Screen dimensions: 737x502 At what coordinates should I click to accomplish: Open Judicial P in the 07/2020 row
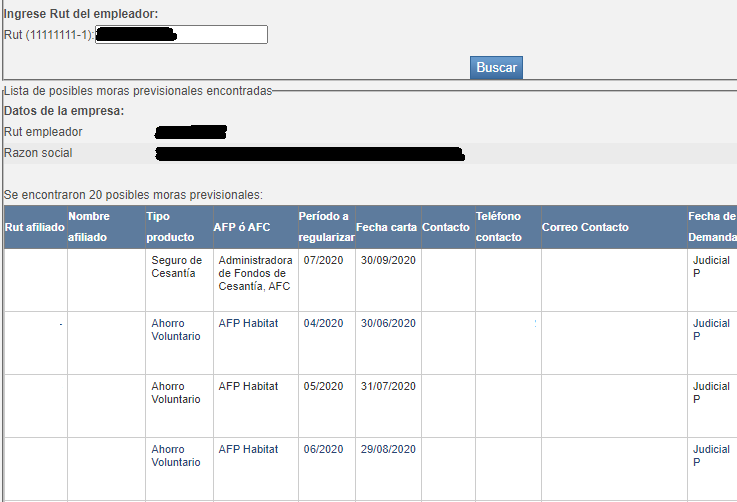[x=711, y=267]
